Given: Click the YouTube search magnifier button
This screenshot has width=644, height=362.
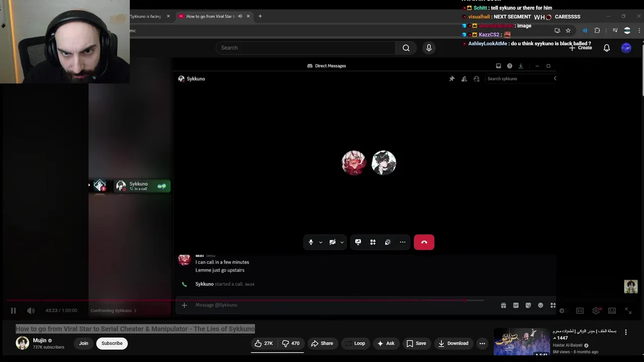Looking at the screenshot, I should [x=406, y=48].
